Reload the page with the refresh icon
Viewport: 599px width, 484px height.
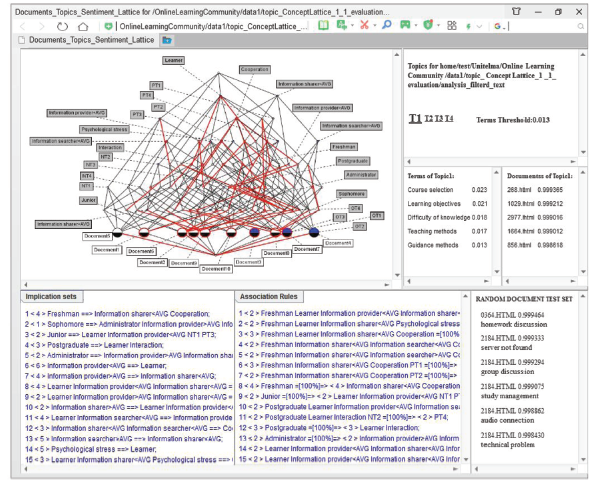pyautogui.click(x=62, y=26)
